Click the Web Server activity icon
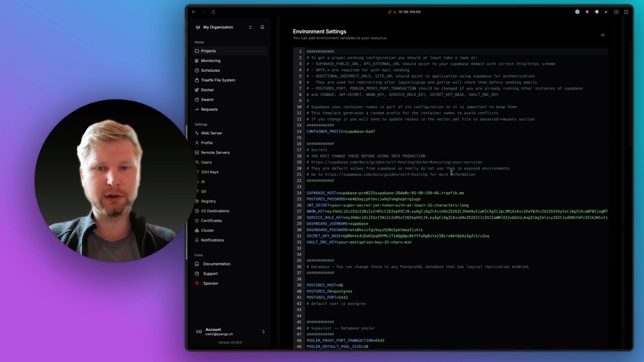Image resolution: width=644 pixels, height=362 pixels. point(197,133)
